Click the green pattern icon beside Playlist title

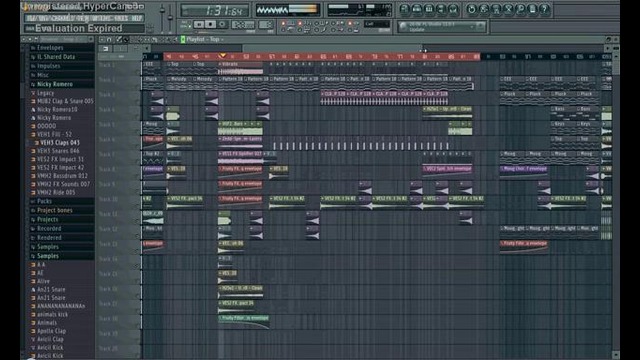pos(183,40)
